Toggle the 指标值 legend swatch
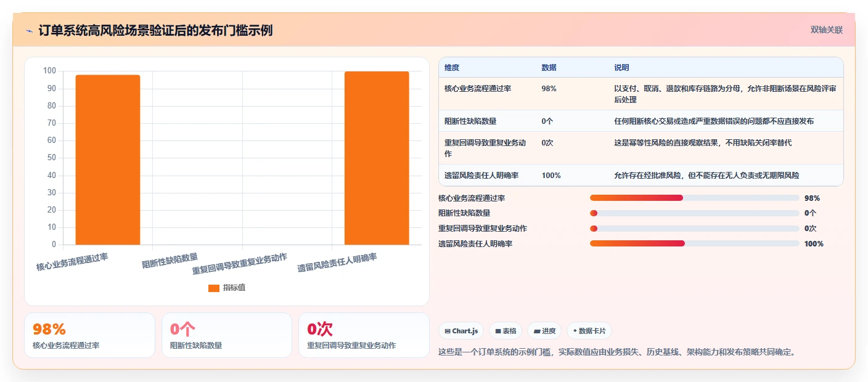Viewport: 868px width, 382px height. pos(214,288)
